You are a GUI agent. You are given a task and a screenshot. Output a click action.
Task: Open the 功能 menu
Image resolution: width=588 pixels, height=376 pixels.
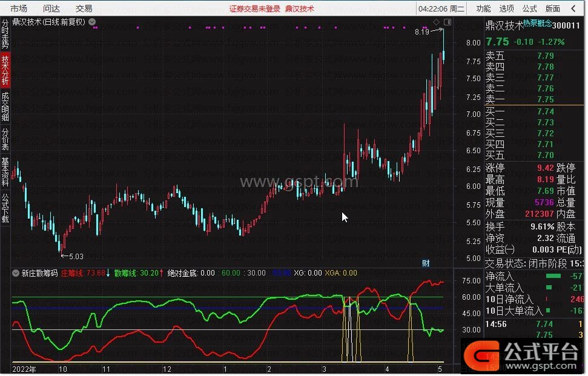point(483,8)
